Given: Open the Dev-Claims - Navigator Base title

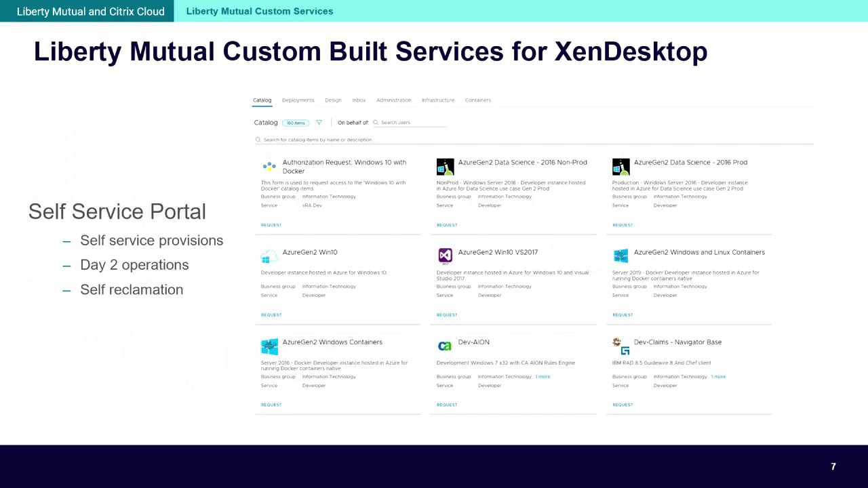Looking at the screenshot, I should [677, 342].
